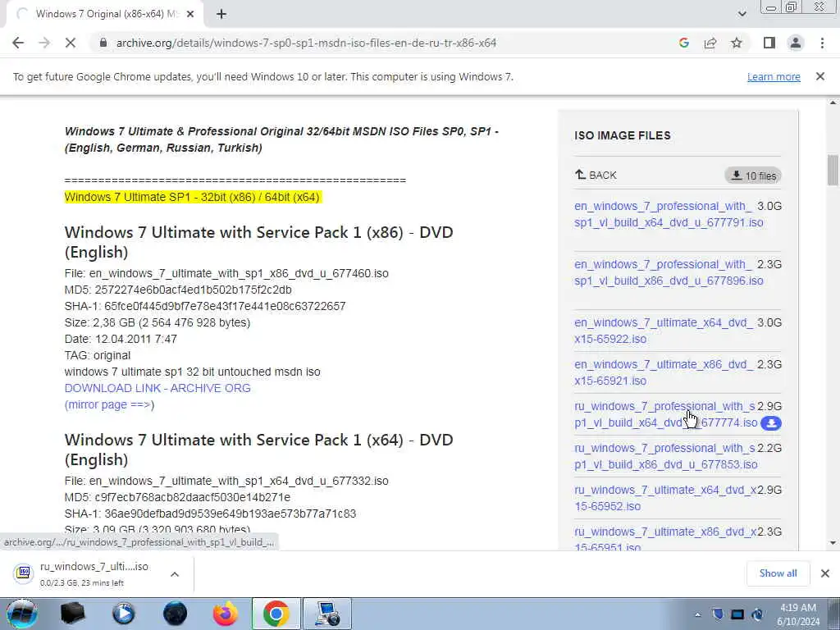Open Chrome three-dot menu
This screenshot has width=840, height=630.
pos(822,43)
